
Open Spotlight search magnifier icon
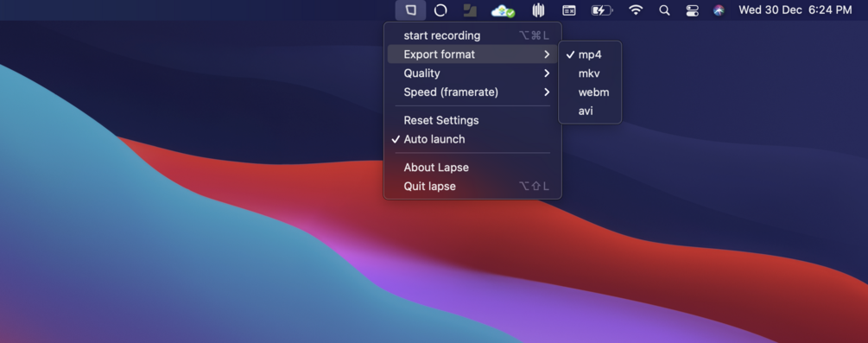coord(665,10)
